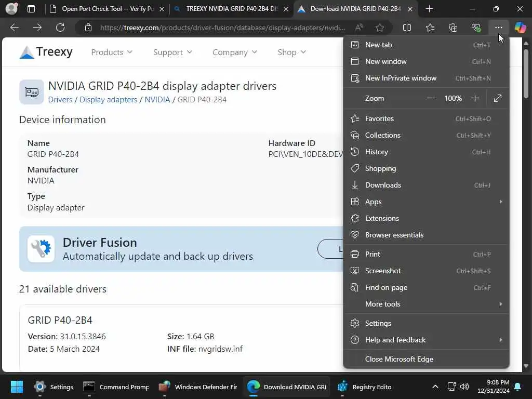Click the page vertical scrollbar thumb
Screen dimensions: 532x399
[526, 73]
